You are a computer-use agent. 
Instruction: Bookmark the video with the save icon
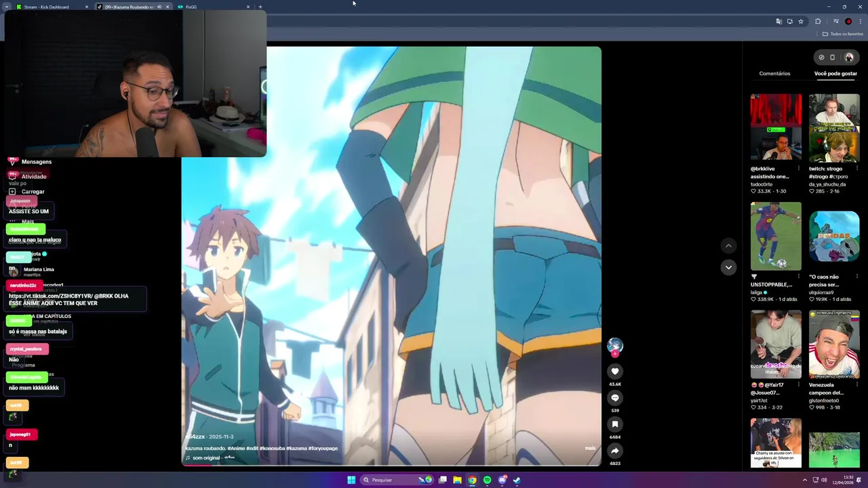(x=615, y=424)
